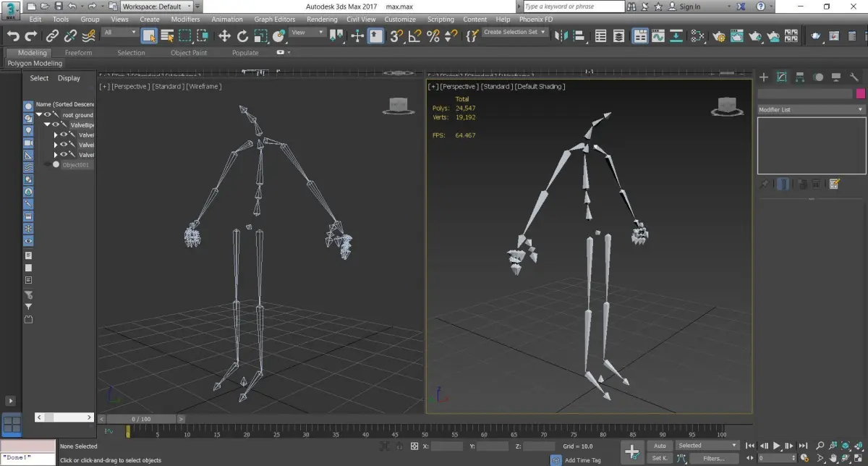Open the Populate ribbon tab

[x=245, y=53]
